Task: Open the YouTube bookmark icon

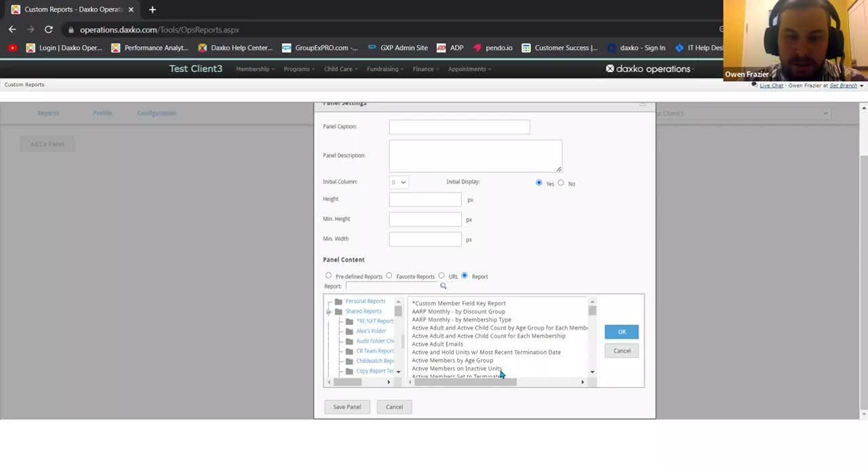Action: coord(12,47)
